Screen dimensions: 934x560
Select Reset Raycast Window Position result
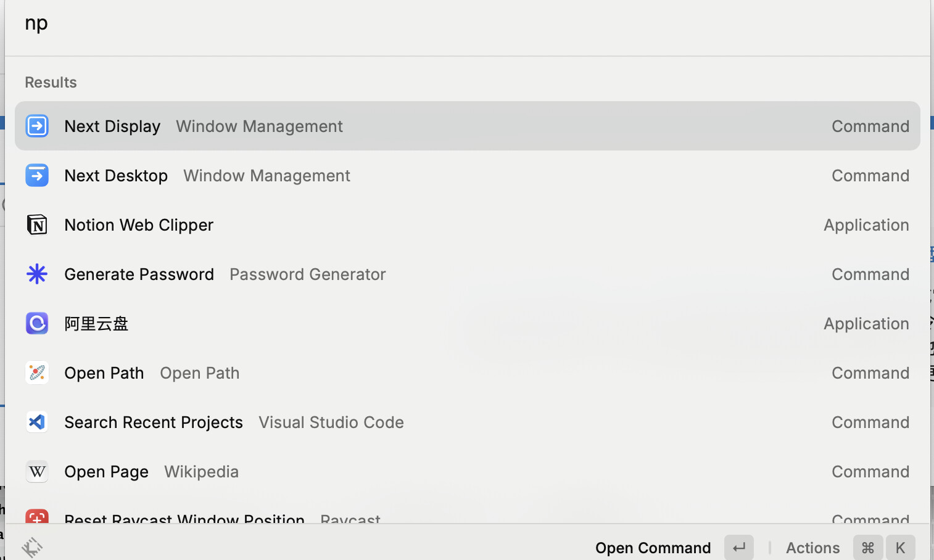click(x=467, y=516)
